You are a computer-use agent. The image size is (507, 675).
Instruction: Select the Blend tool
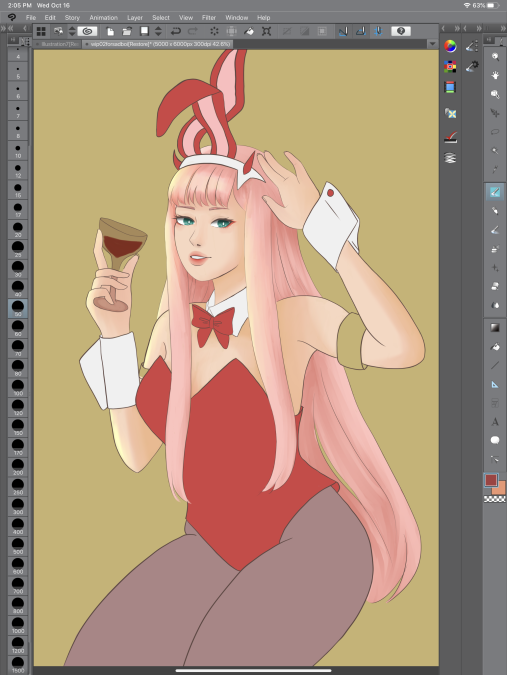[495, 305]
